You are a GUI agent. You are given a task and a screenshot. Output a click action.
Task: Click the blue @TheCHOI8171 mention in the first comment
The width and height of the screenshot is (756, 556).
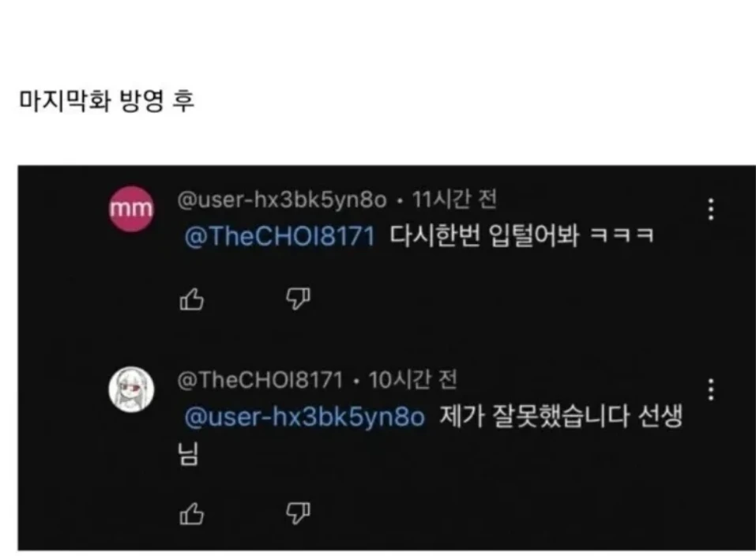tap(279, 238)
